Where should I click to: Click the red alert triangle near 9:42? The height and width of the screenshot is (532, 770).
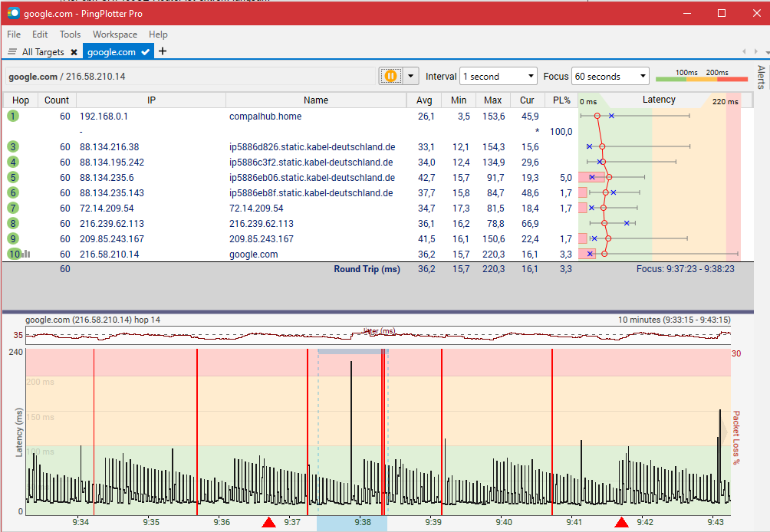[622, 522]
